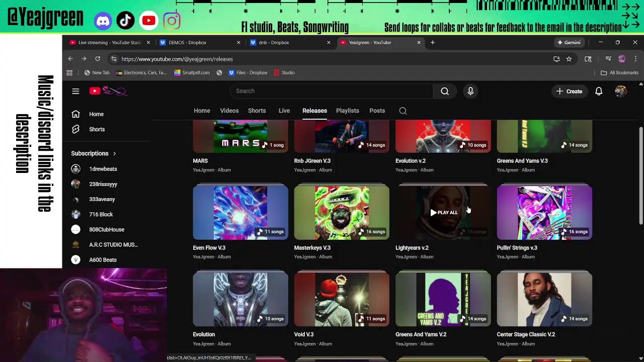644x362 pixels.
Task: Open the install or cast icon in the address bar
Action: click(556, 59)
